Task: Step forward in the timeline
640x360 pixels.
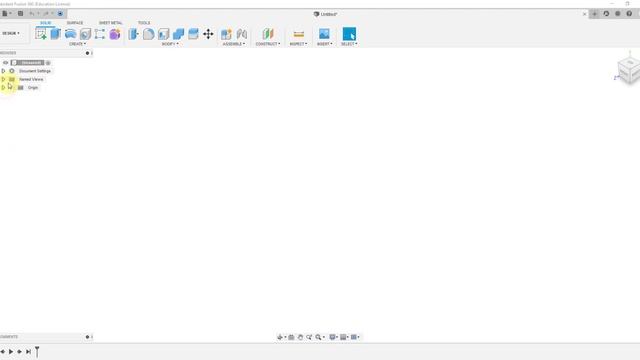Action: (19, 351)
